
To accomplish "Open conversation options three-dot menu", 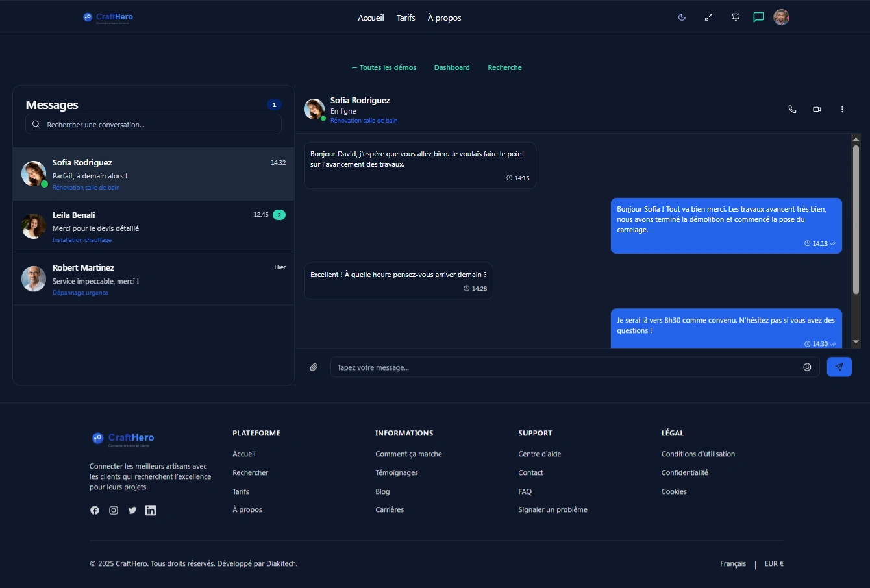I will coord(842,109).
